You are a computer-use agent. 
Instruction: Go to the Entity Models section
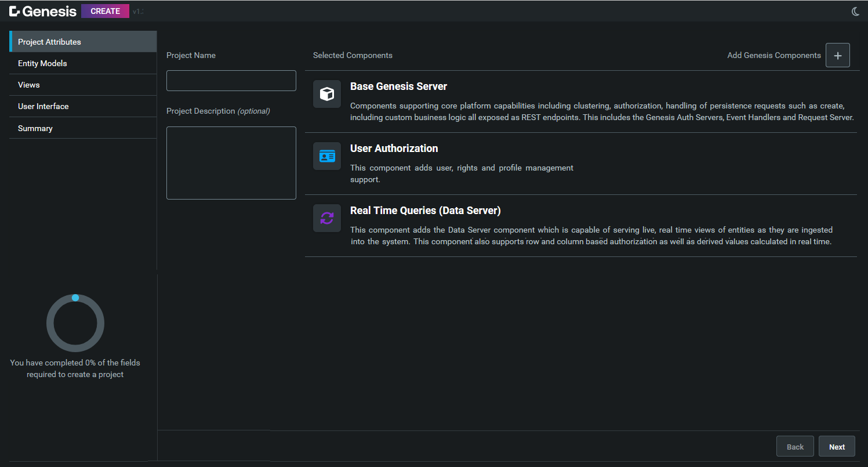coord(83,63)
